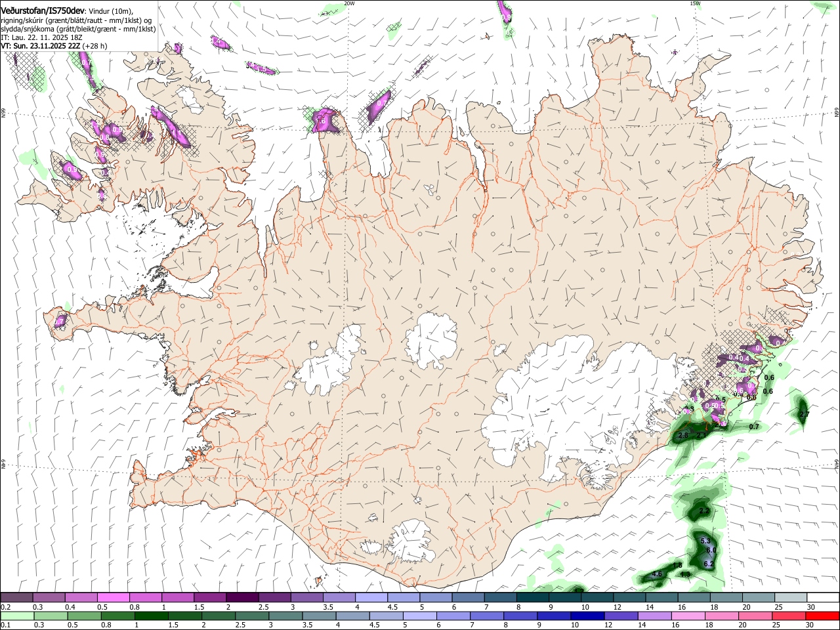Click the navy blue rain swatch between 10 and 12
This screenshot has height=630, width=840.
point(586,616)
